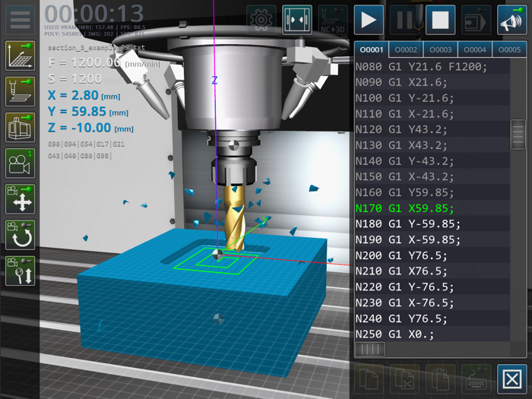Select line N190 G1 X-59.85
This screenshot has width=532, height=399.
(x=432, y=239)
